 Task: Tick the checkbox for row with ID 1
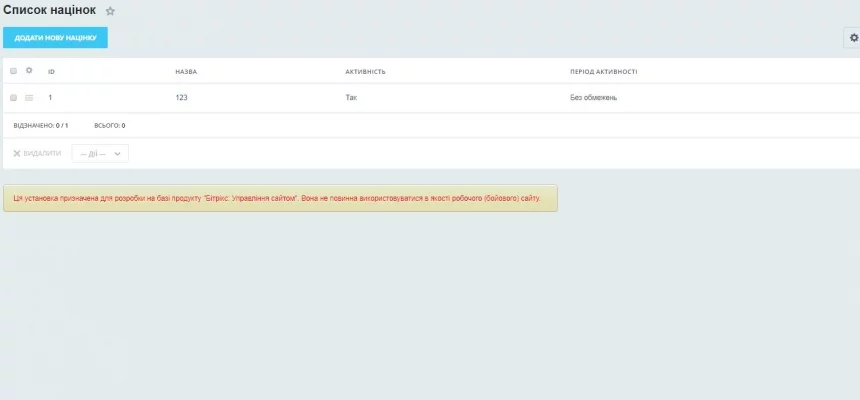pyautogui.click(x=13, y=98)
